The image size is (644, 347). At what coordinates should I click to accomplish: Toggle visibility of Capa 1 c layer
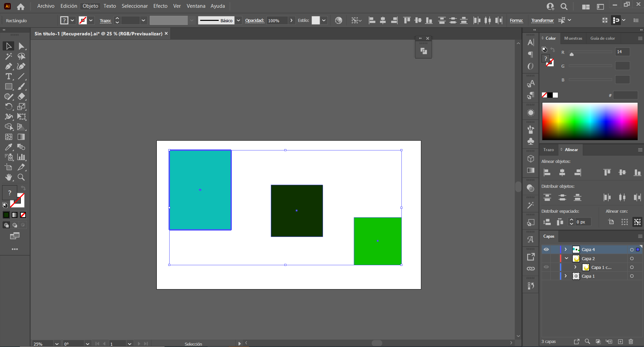pos(546,267)
